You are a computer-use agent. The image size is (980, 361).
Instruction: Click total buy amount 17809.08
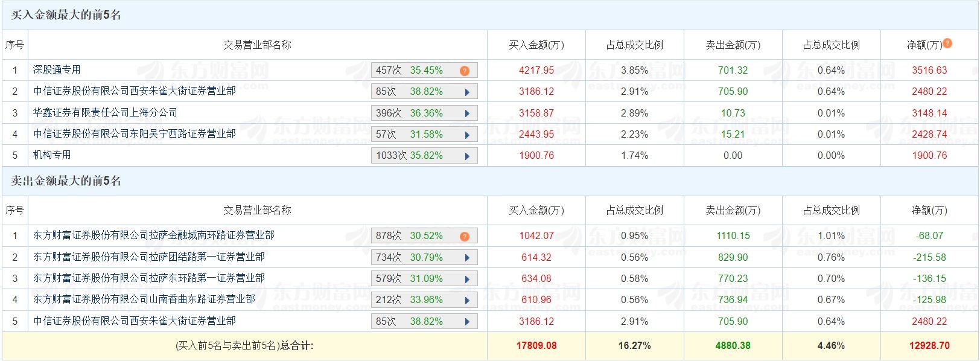(x=536, y=346)
